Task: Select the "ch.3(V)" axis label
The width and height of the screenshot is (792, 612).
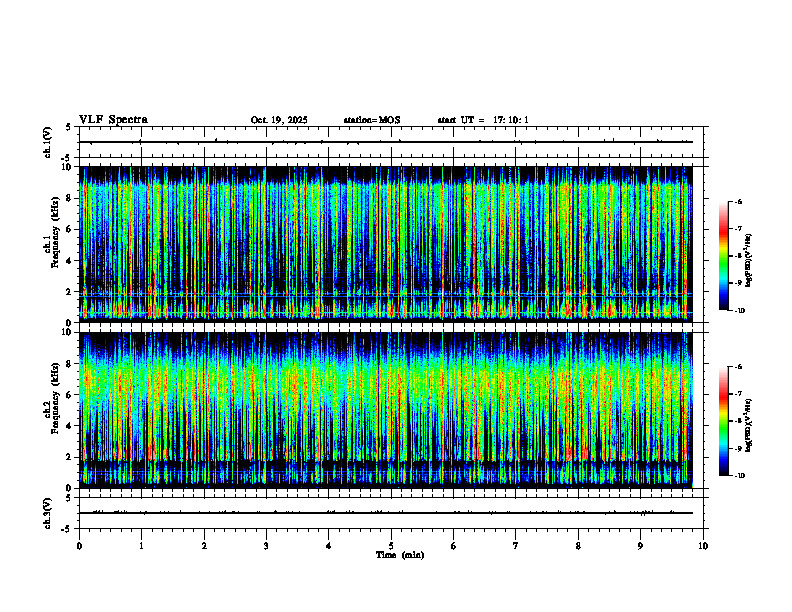Action: coord(48,513)
